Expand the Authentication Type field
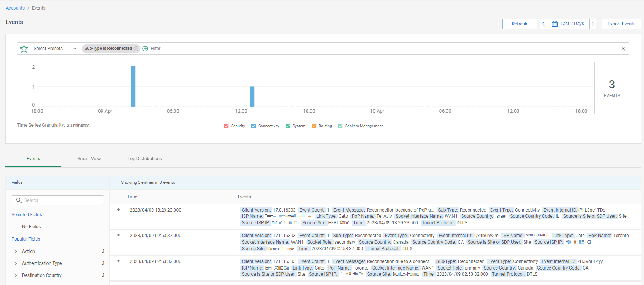Viewport: 644px width, 285px height. 15,263
